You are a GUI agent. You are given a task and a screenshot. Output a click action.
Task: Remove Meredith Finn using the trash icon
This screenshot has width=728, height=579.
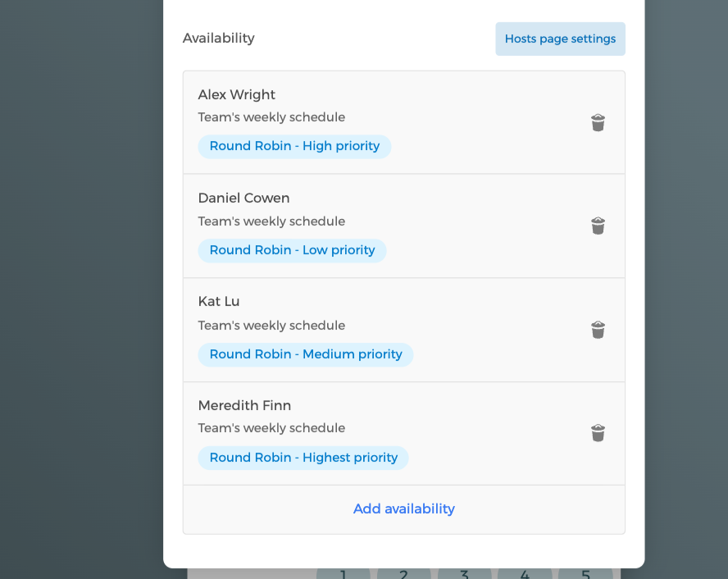(598, 433)
